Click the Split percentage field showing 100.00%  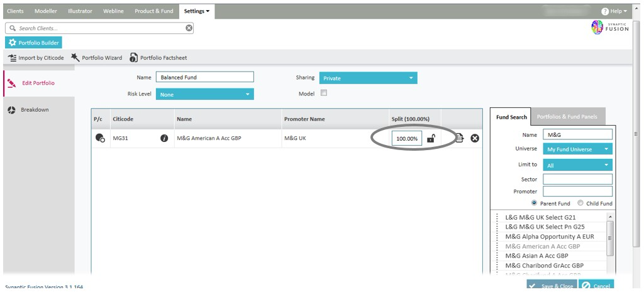click(407, 139)
